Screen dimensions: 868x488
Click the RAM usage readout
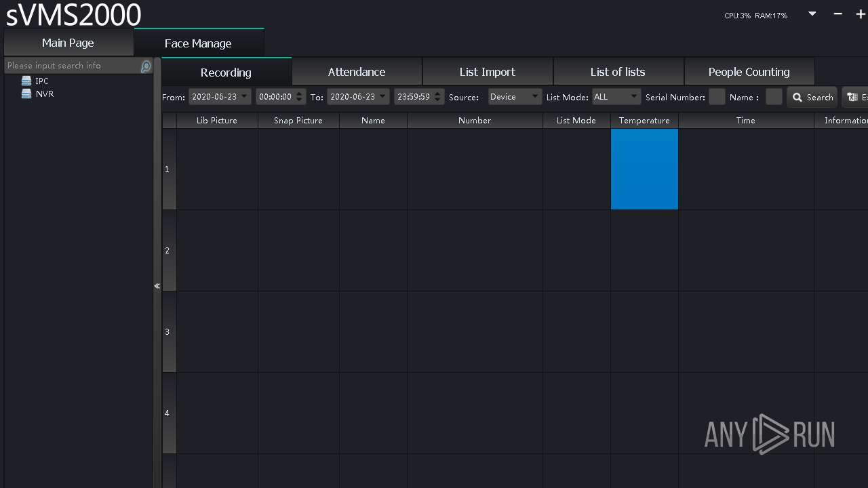(x=771, y=16)
